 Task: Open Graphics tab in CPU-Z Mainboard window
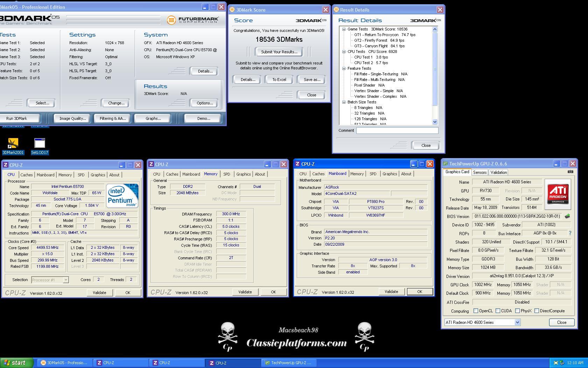tap(390, 174)
